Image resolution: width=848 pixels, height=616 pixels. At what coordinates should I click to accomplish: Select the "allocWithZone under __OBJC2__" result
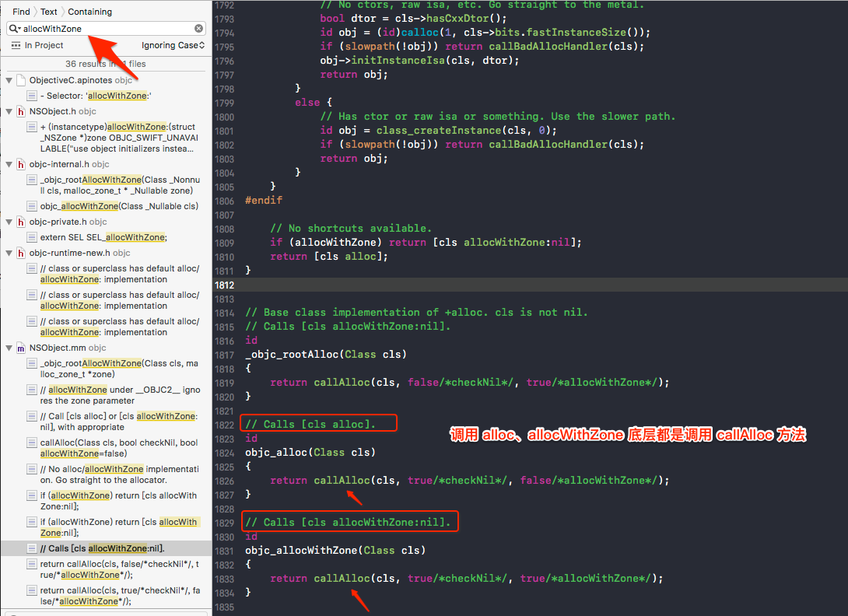[120, 395]
